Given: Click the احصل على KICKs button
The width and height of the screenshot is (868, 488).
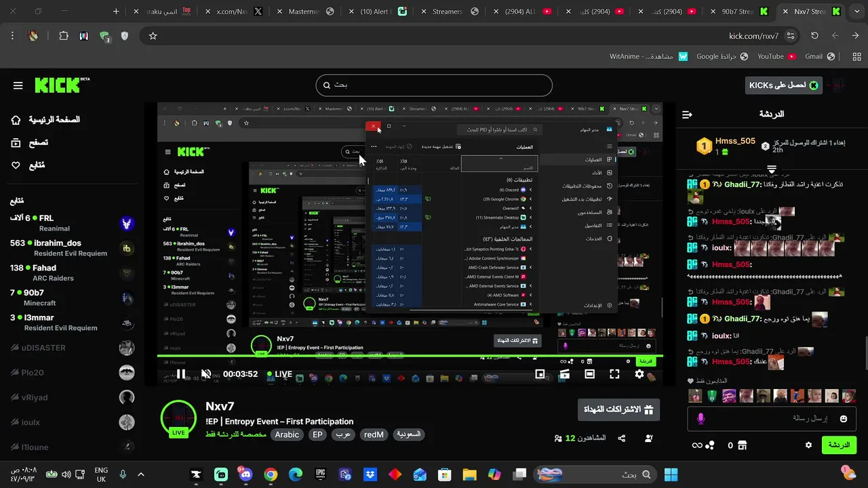Looking at the screenshot, I should (x=784, y=85).
